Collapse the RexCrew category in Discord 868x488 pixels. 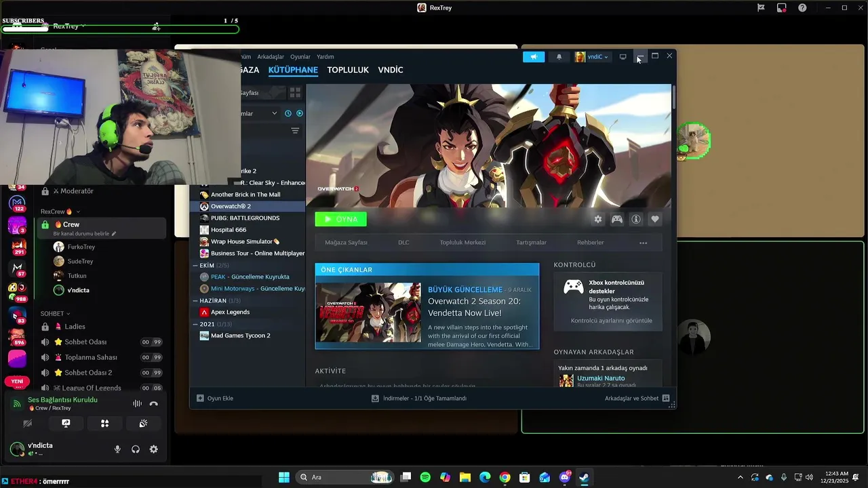pyautogui.click(x=60, y=211)
